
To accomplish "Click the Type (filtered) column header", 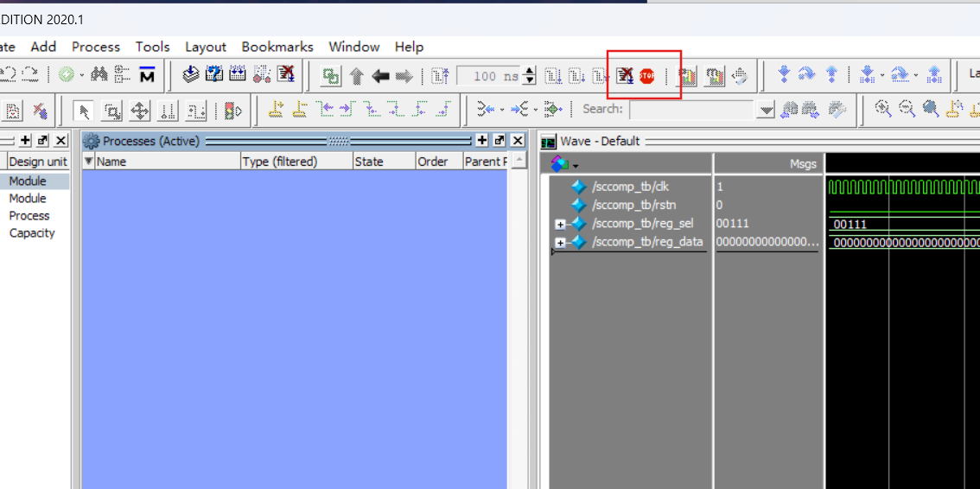I will tap(279, 162).
